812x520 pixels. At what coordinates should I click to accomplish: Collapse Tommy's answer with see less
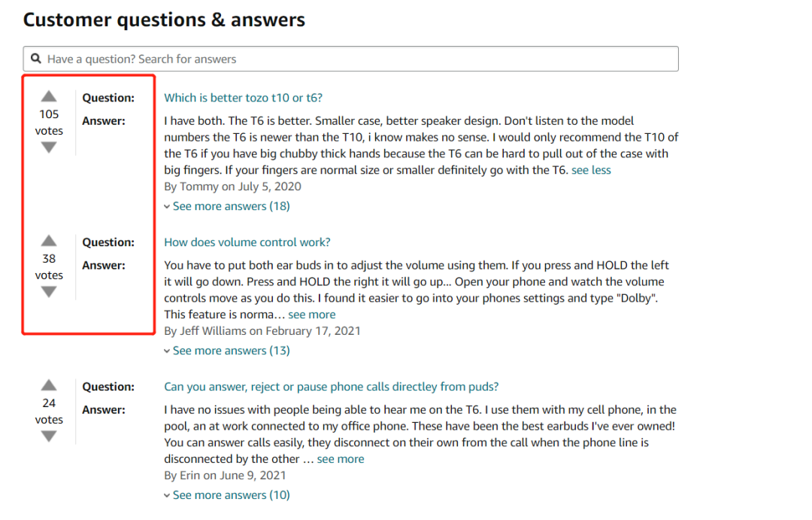point(591,170)
